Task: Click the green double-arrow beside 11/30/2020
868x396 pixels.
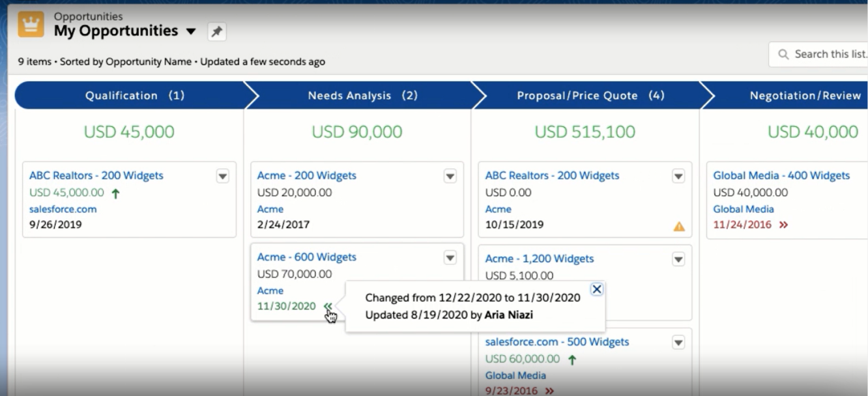Action: [x=328, y=306]
